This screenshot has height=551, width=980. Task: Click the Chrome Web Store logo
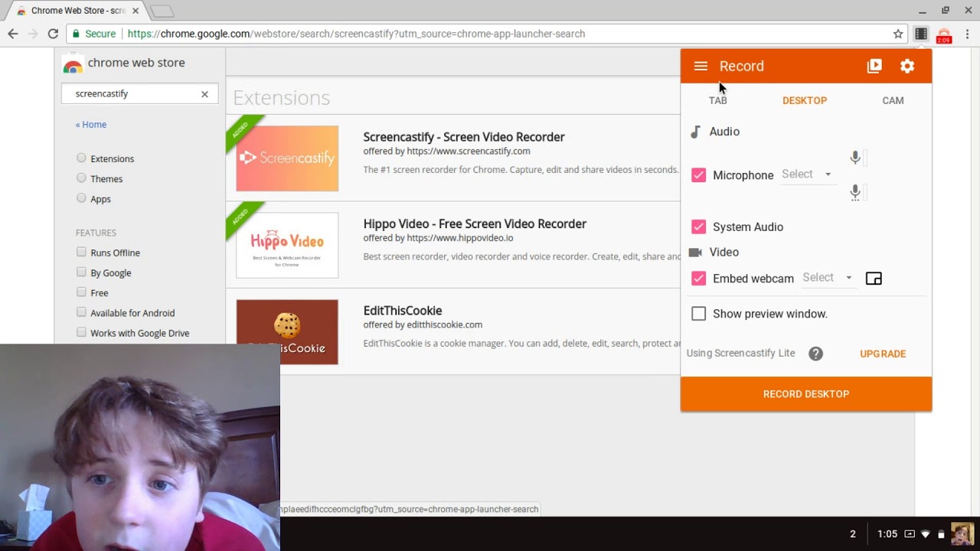tap(73, 64)
